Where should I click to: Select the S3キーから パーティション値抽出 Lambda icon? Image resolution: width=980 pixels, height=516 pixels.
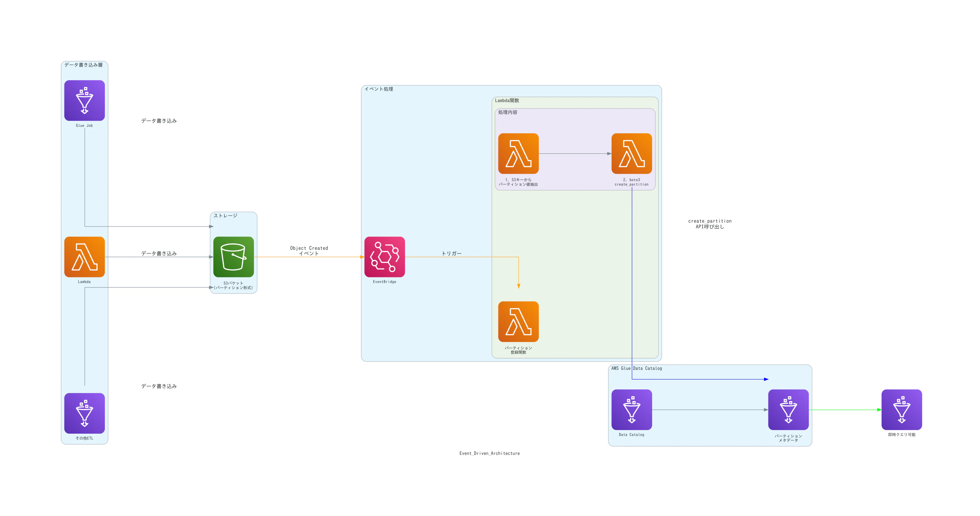[x=519, y=154]
